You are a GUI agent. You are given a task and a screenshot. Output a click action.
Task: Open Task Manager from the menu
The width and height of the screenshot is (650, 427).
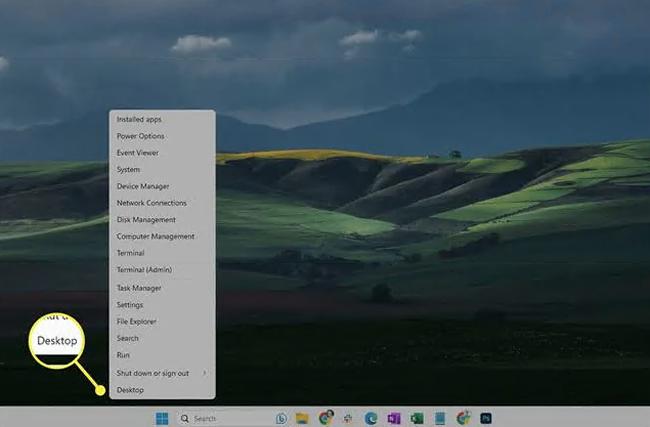(x=138, y=288)
